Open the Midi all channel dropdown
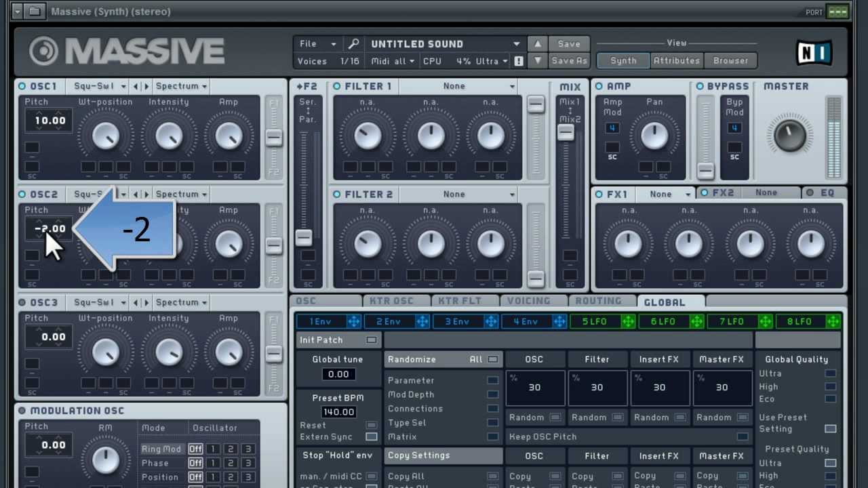 (392, 61)
